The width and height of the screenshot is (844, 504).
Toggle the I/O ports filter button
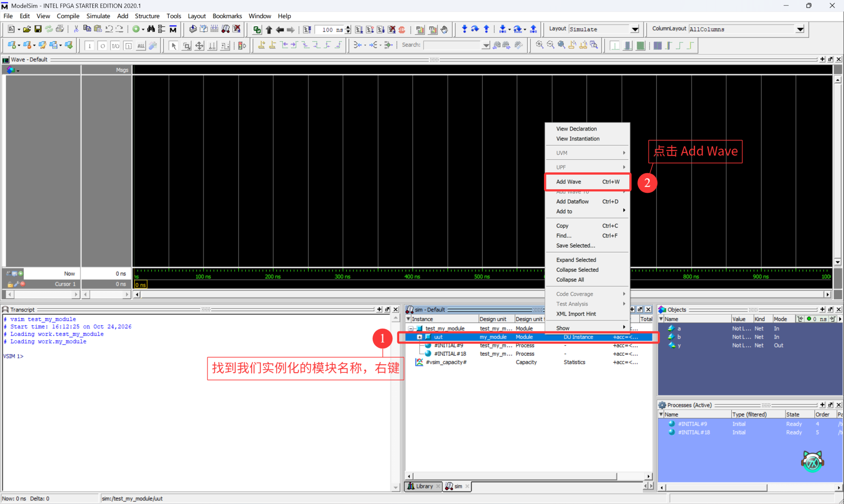[x=115, y=45]
